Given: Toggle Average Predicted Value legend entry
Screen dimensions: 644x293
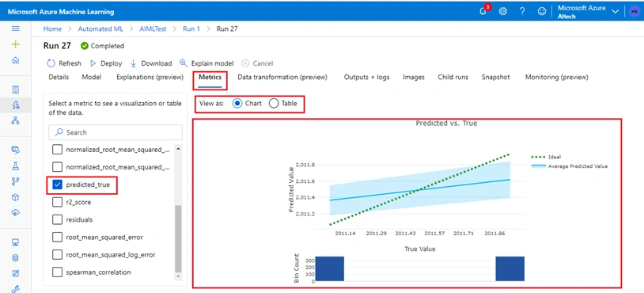Looking at the screenshot, I should [570, 166].
